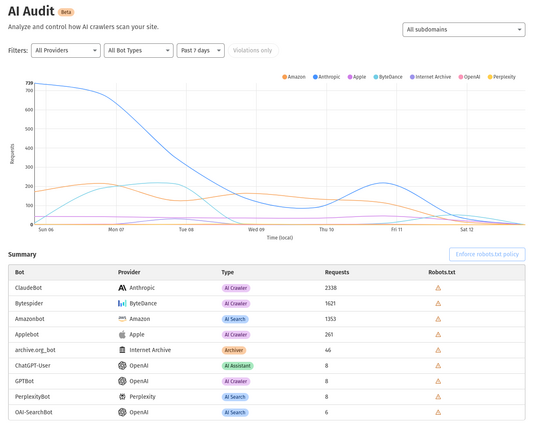Viewport: 536px width, 429px height.
Task: Click the Fri 11 axis label
Action: [397, 229]
